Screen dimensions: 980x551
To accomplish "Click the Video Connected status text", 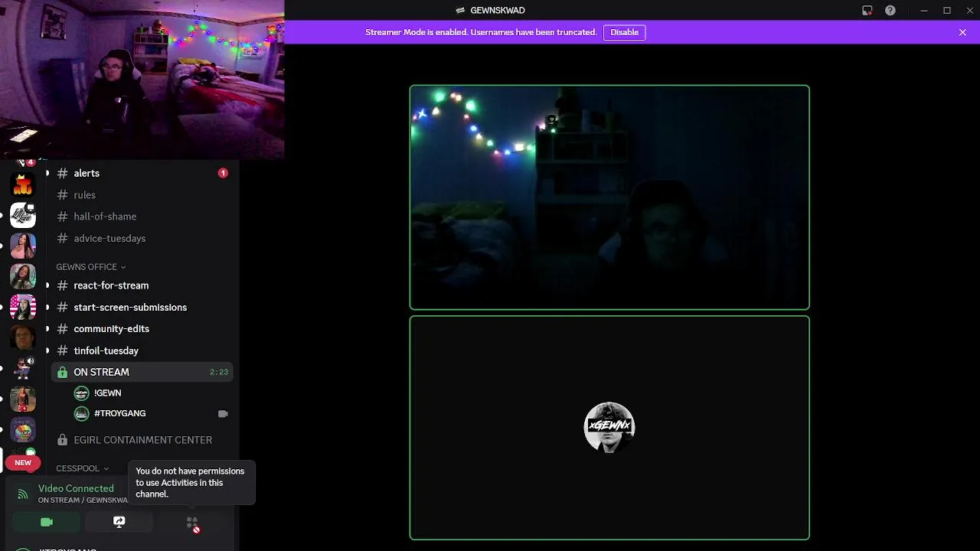I will 76,488.
